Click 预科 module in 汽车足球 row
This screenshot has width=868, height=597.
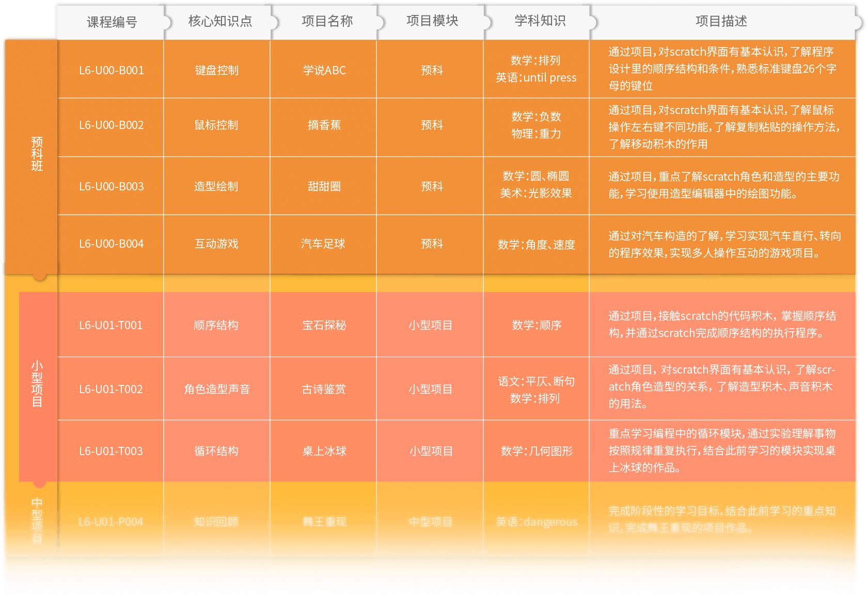pyautogui.click(x=432, y=244)
